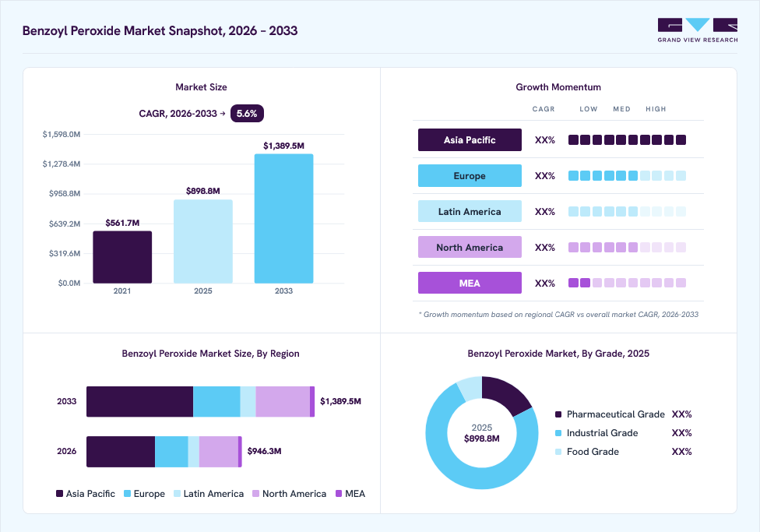
Task: Click Europe segment of 2026 stacked bar
Action: coord(171,452)
